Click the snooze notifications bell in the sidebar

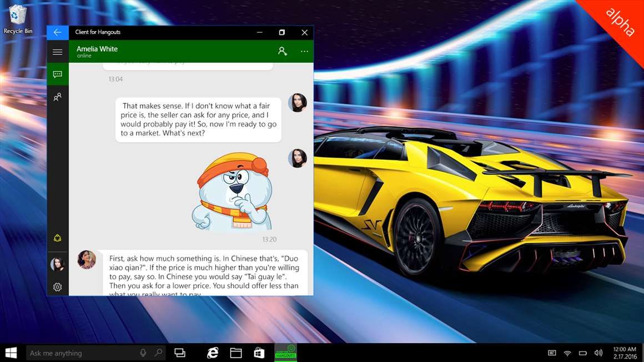(57, 237)
